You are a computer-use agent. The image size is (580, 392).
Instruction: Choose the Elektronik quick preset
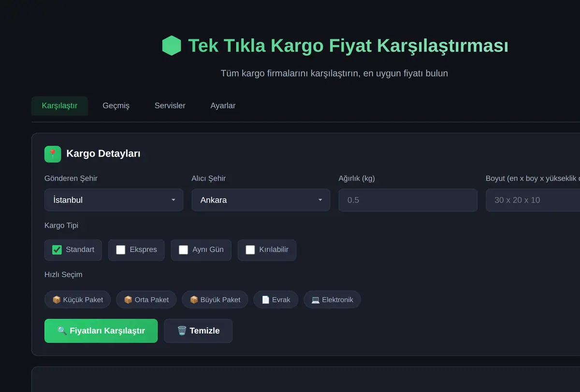(x=332, y=300)
